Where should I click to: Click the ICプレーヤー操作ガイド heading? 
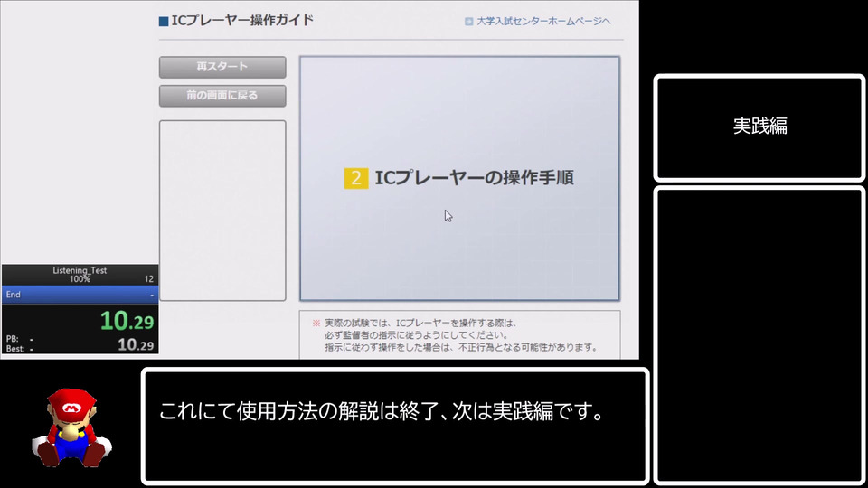[242, 21]
